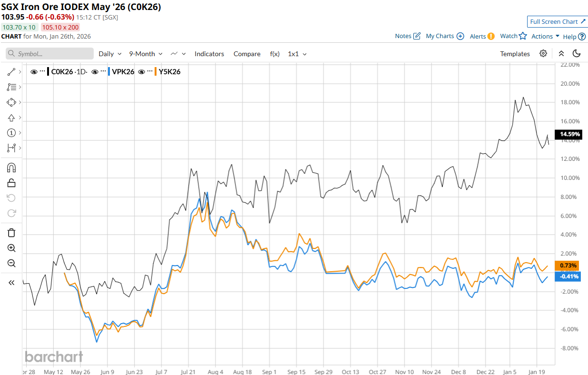Open chart settings gear icon

pyautogui.click(x=543, y=54)
